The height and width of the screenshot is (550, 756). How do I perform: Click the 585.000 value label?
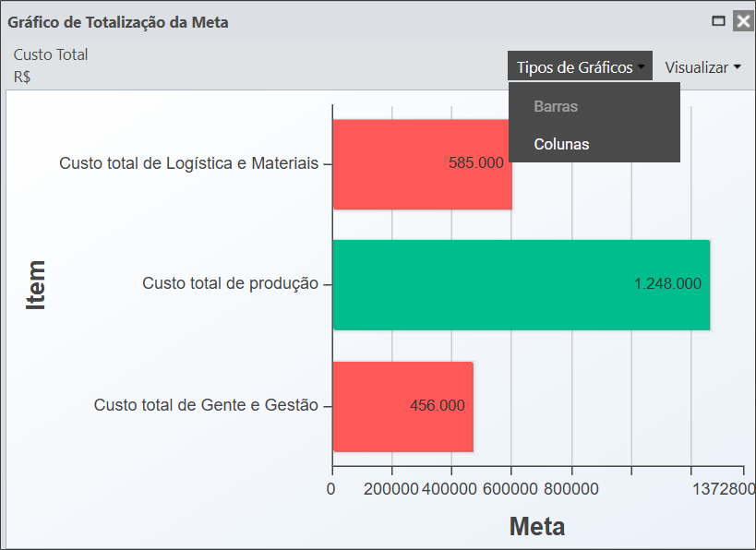476,163
